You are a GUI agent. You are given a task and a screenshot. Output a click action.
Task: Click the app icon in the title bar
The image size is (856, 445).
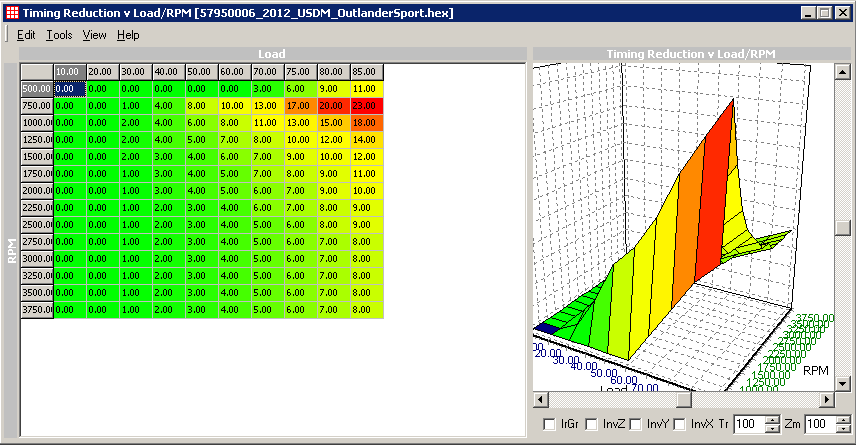(11, 13)
